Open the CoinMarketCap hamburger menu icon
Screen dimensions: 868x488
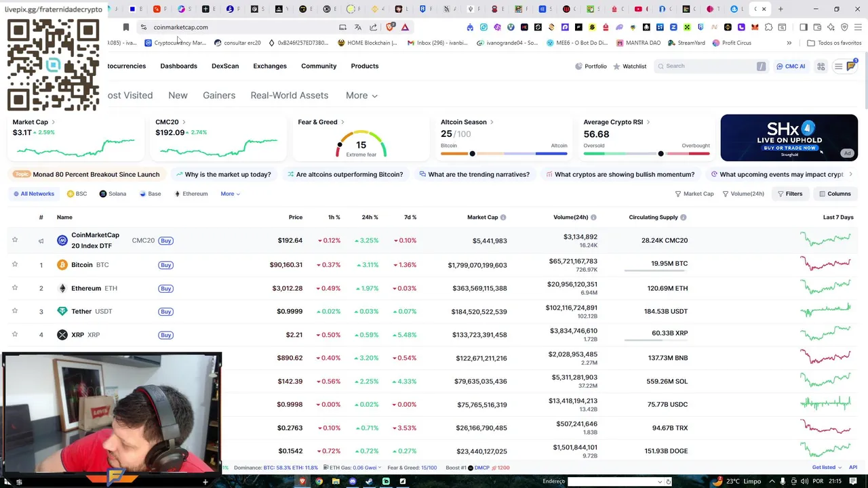pyautogui.click(x=838, y=66)
